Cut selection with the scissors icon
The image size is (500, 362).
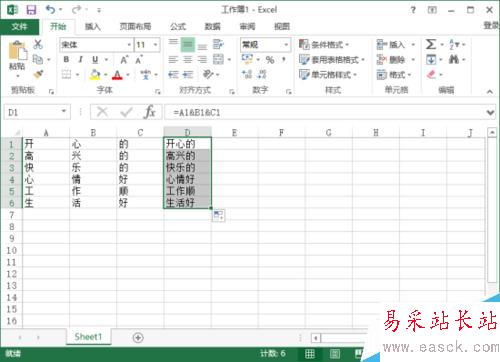tap(38, 44)
